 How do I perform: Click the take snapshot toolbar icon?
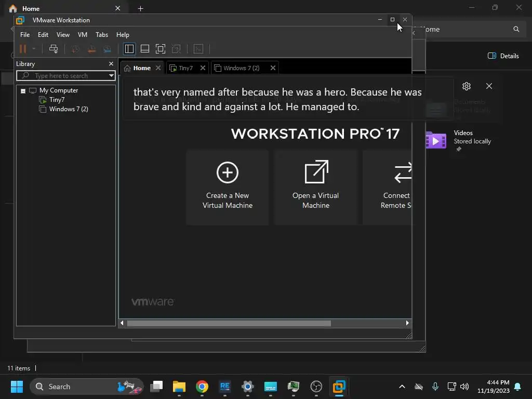coord(75,49)
